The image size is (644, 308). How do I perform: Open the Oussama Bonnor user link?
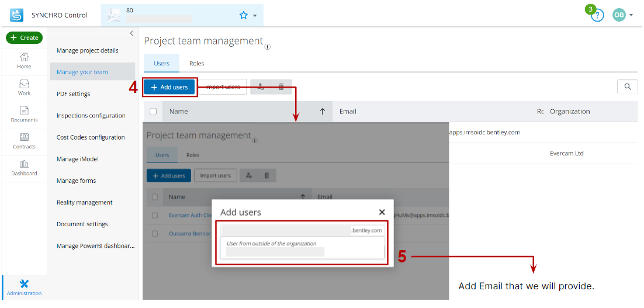pos(190,234)
